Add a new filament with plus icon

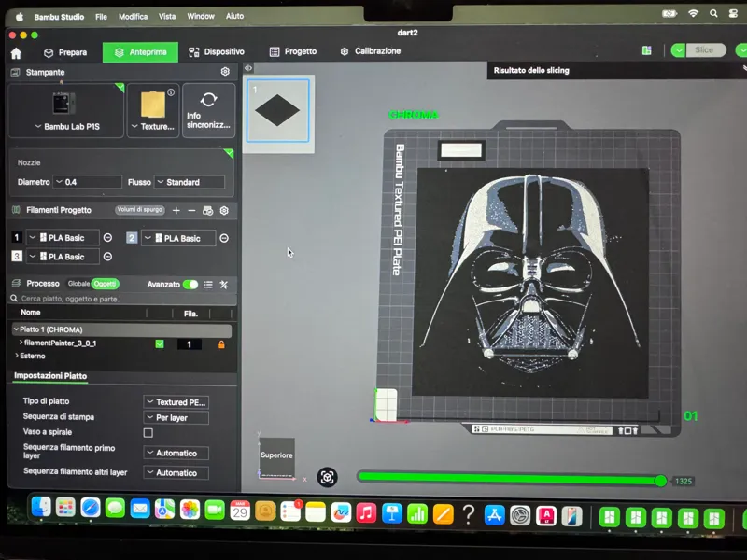[x=176, y=211]
